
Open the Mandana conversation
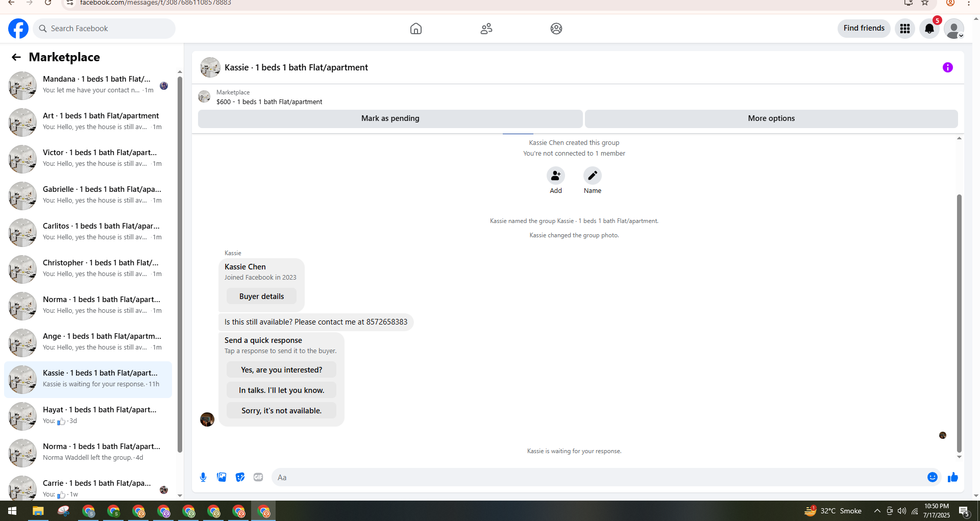(x=88, y=85)
